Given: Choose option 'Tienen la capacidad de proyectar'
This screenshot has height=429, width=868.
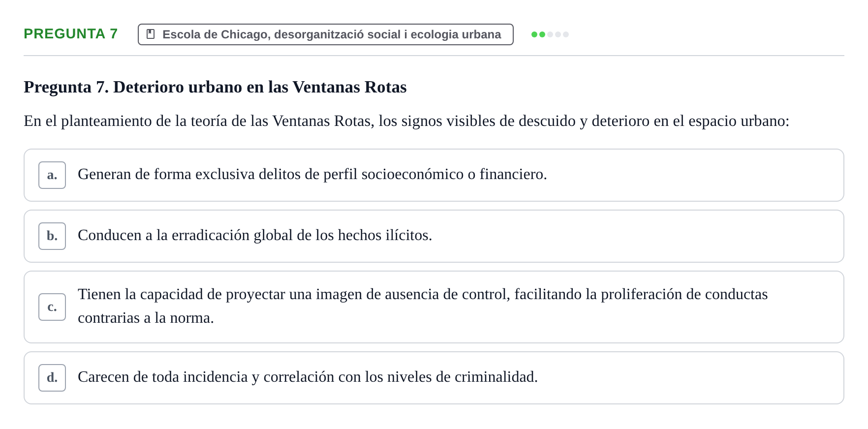Looking at the screenshot, I should tap(434, 307).
